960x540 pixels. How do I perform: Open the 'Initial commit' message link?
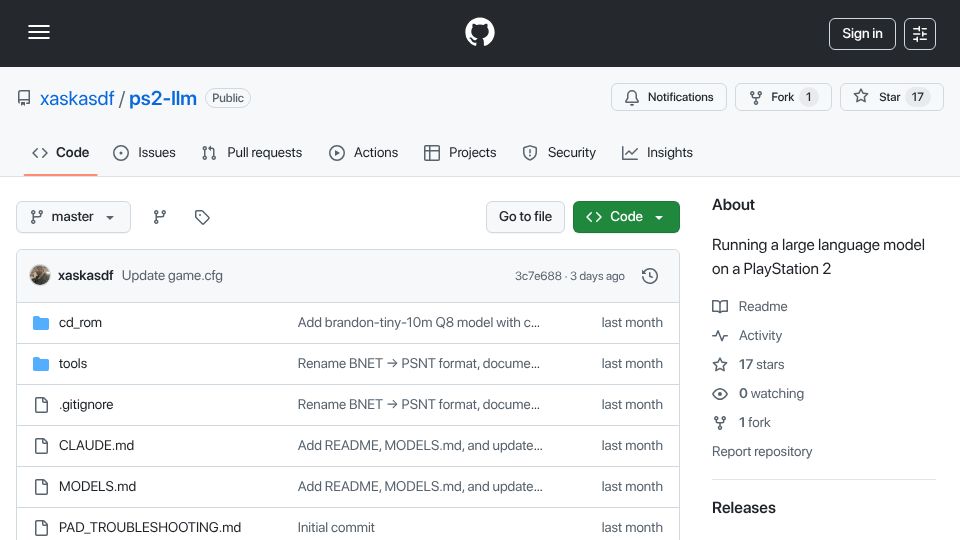336,527
